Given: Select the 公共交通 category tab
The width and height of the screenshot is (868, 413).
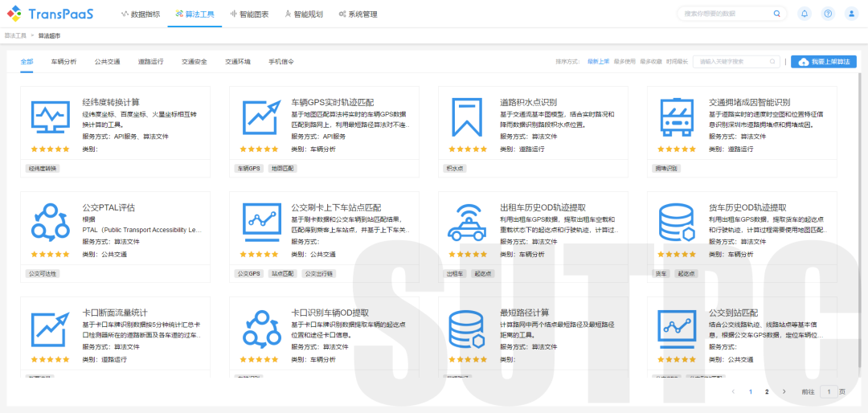Looking at the screenshot, I should tap(108, 62).
